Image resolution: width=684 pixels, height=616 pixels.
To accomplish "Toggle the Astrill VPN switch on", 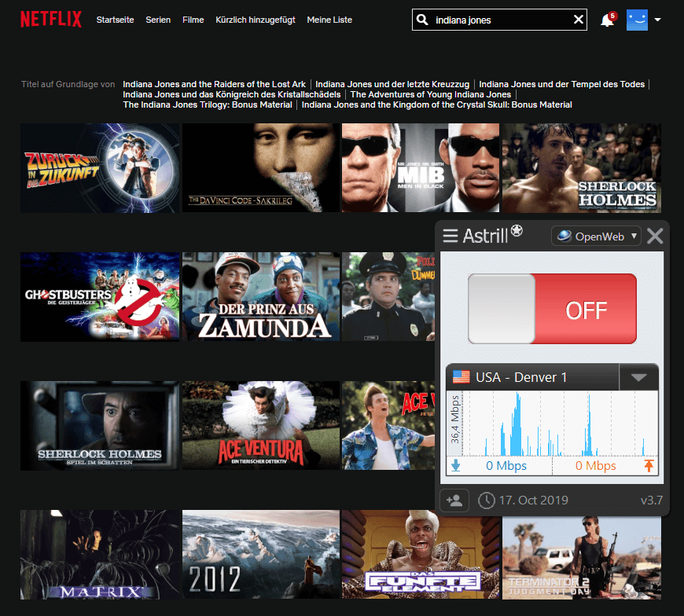I will [552, 309].
